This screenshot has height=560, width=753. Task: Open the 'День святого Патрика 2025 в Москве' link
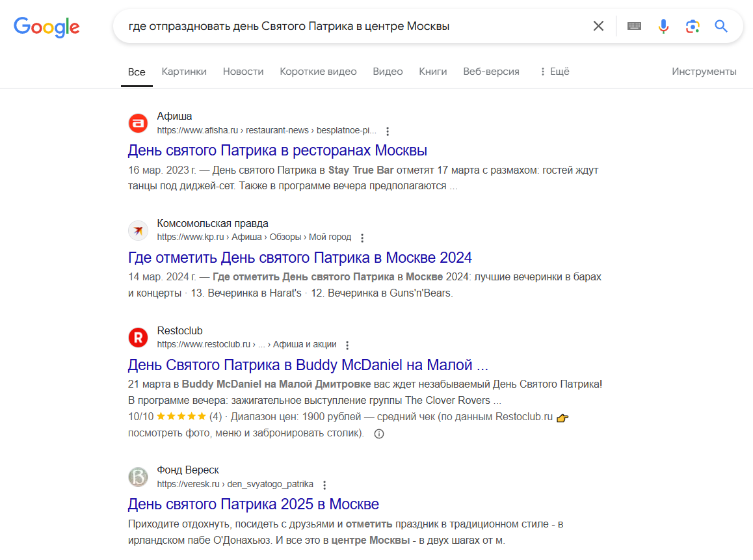point(254,504)
